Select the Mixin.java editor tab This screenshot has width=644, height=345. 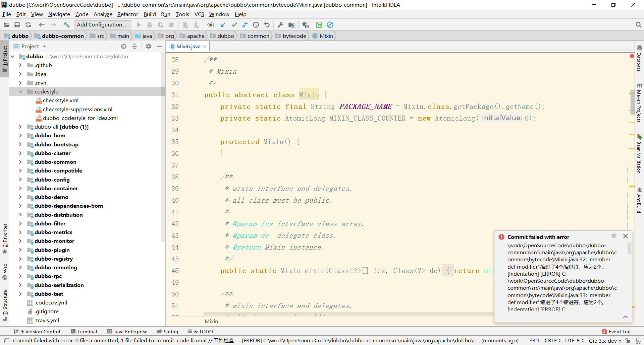tap(188, 47)
